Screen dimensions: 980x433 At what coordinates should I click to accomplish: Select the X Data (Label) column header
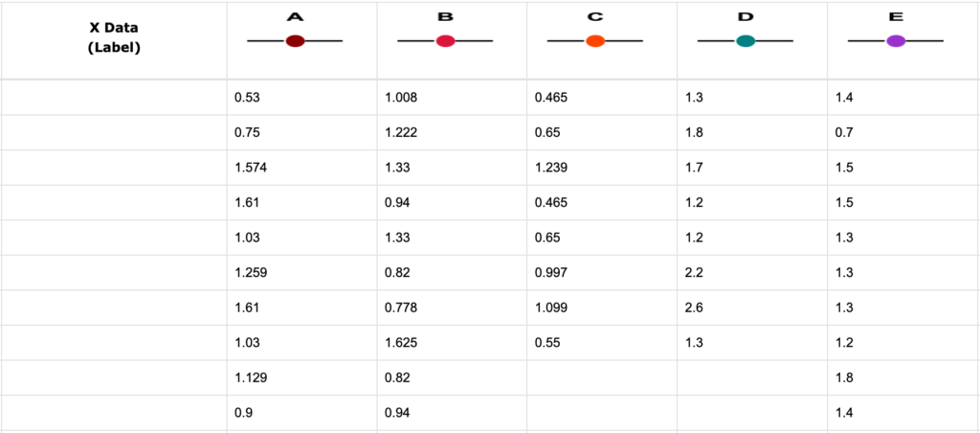(114, 37)
